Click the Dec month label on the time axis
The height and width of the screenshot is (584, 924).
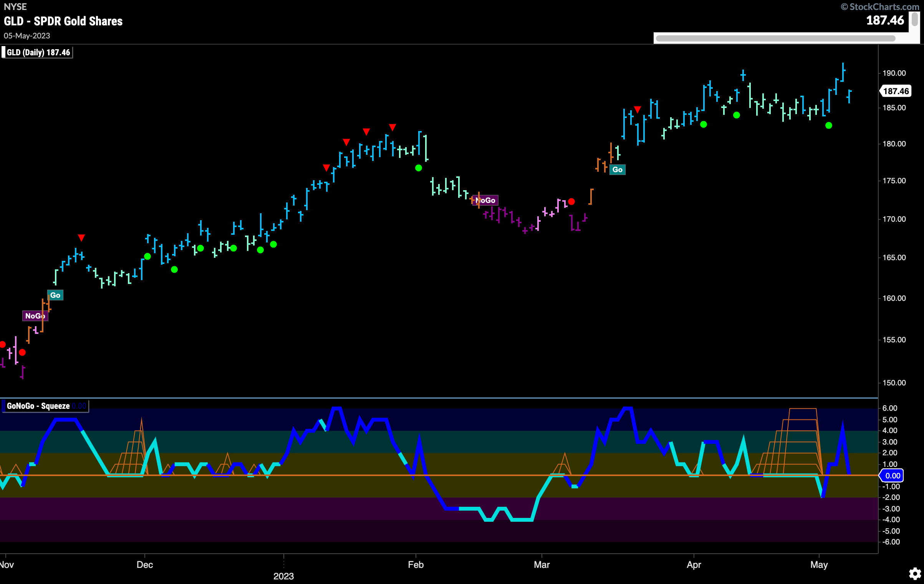pos(145,565)
